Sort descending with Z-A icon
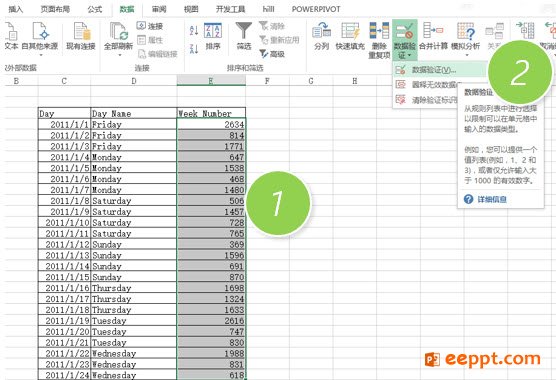The image size is (556, 380). [194, 49]
